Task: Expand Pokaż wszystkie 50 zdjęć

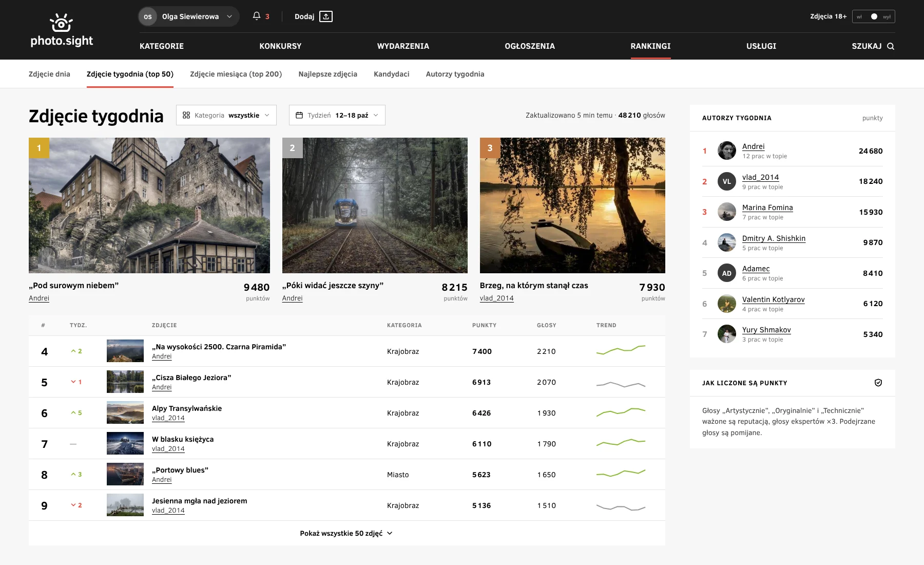Action: click(x=346, y=533)
